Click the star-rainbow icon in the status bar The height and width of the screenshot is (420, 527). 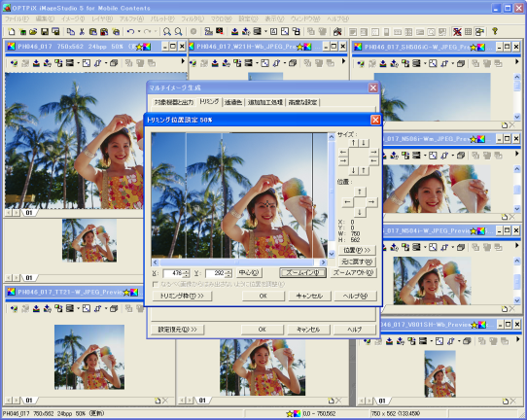click(293, 413)
